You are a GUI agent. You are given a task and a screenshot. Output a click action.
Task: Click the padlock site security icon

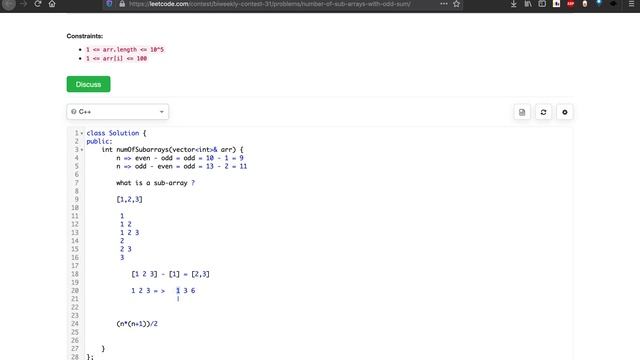pos(122,4)
